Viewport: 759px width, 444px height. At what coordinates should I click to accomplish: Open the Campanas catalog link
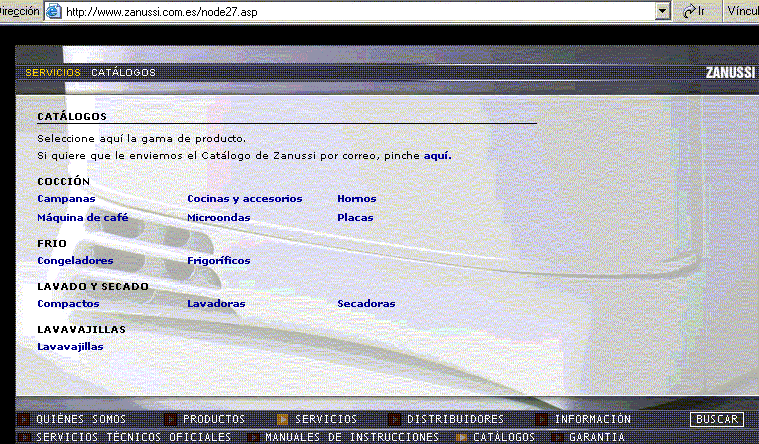(66, 199)
